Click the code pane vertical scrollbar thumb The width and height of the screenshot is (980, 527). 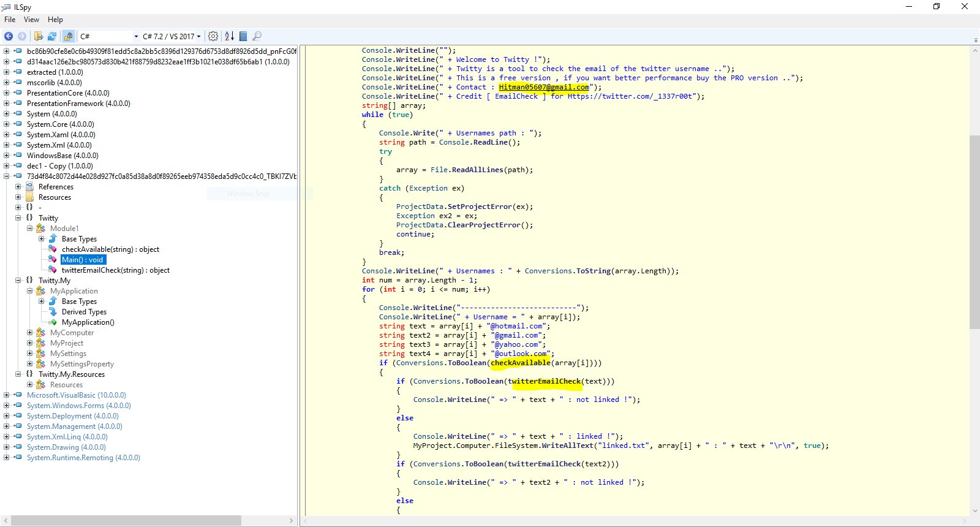click(974, 232)
